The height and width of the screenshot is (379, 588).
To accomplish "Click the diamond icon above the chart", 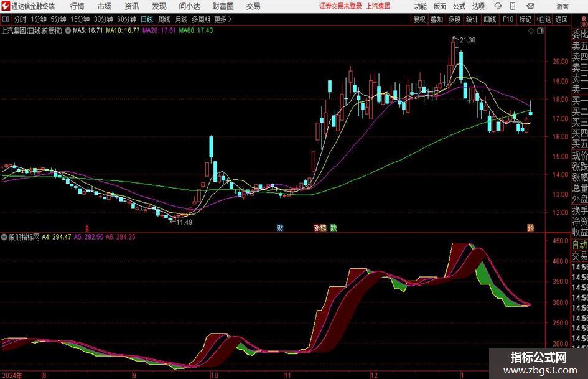I will [531, 31].
